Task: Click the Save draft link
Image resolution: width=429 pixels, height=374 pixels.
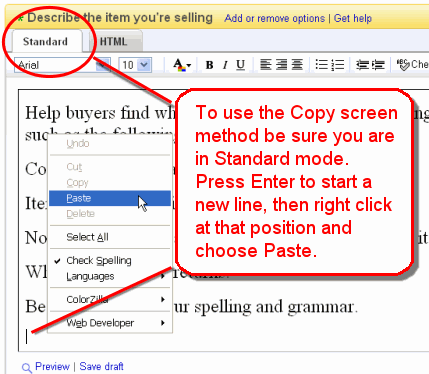Action: [x=101, y=366]
